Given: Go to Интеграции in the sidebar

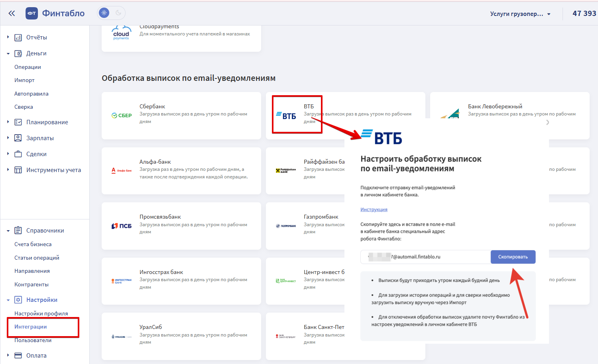Looking at the screenshot, I should (31, 327).
